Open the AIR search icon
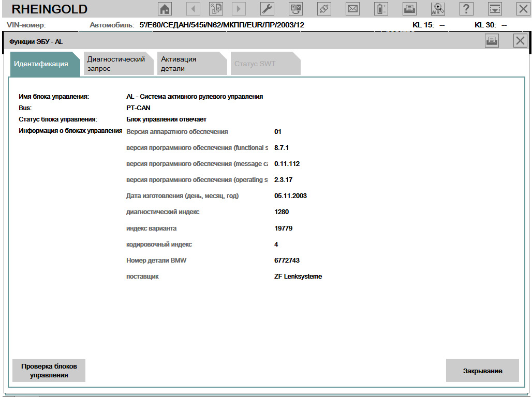This screenshot has height=397, width=532. click(438, 9)
